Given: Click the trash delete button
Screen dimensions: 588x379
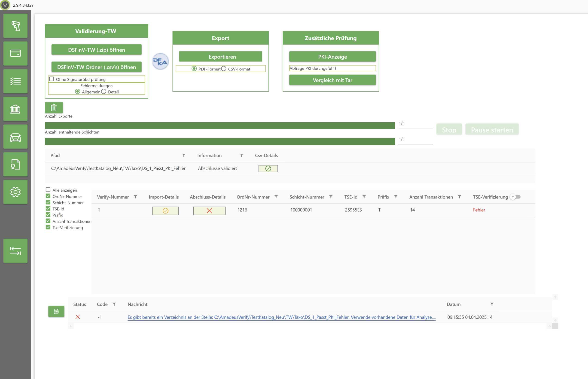Looking at the screenshot, I should click(x=54, y=108).
